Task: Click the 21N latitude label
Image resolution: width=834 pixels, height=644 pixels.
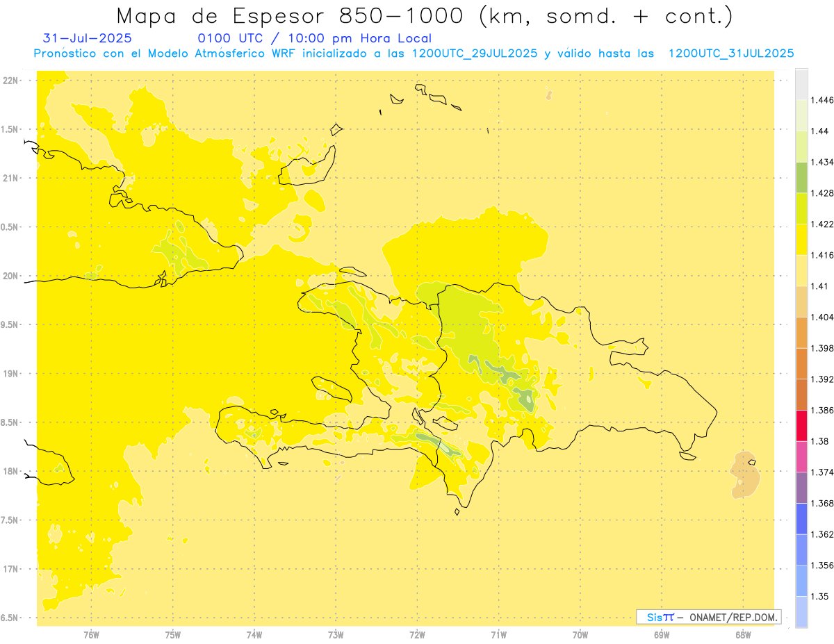Action: [x=10, y=178]
